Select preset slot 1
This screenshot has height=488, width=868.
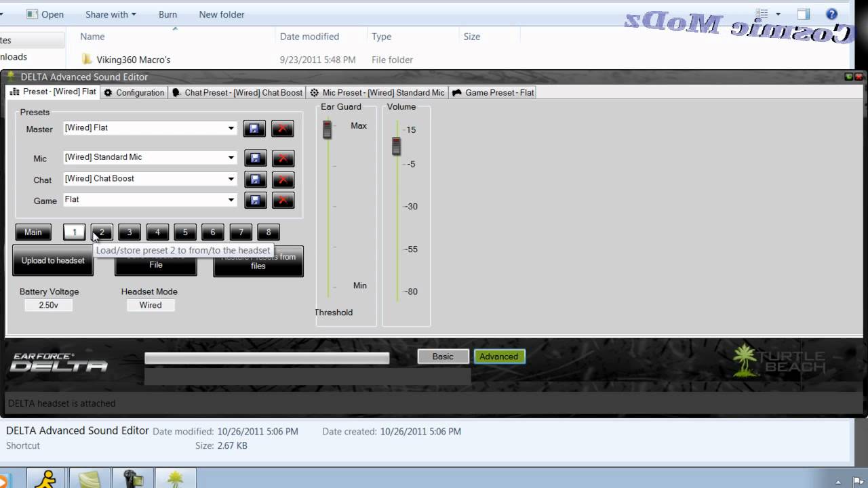tap(75, 232)
